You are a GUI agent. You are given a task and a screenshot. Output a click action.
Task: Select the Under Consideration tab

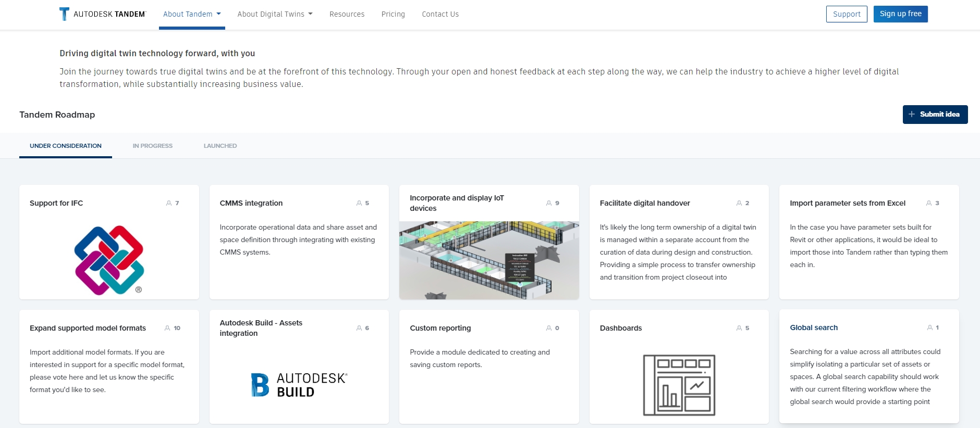coord(66,146)
